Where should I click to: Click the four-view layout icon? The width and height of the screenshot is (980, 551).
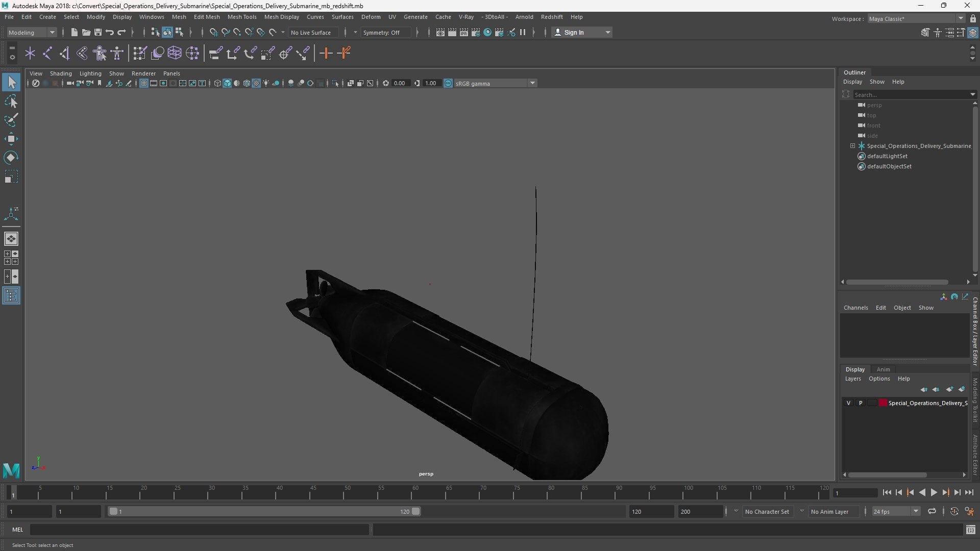point(11,258)
